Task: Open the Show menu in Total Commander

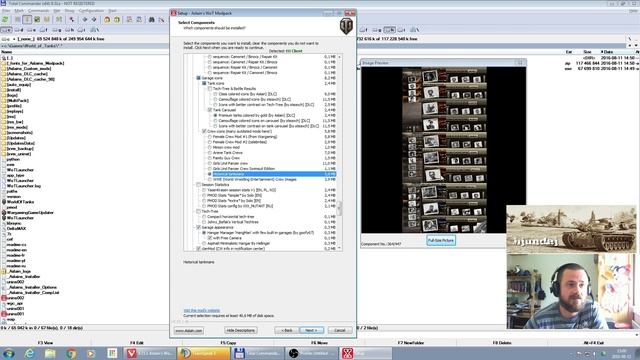Action: [69, 11]
